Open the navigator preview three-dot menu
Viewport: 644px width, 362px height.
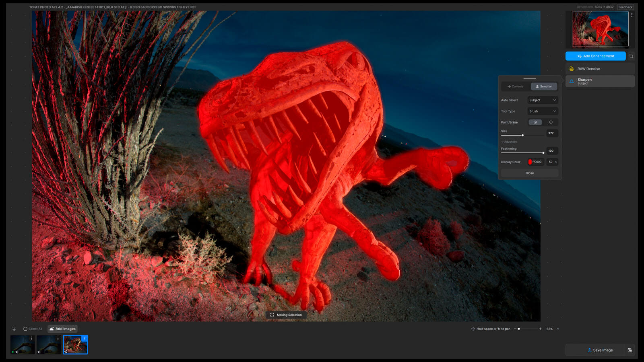pos(632,15)
